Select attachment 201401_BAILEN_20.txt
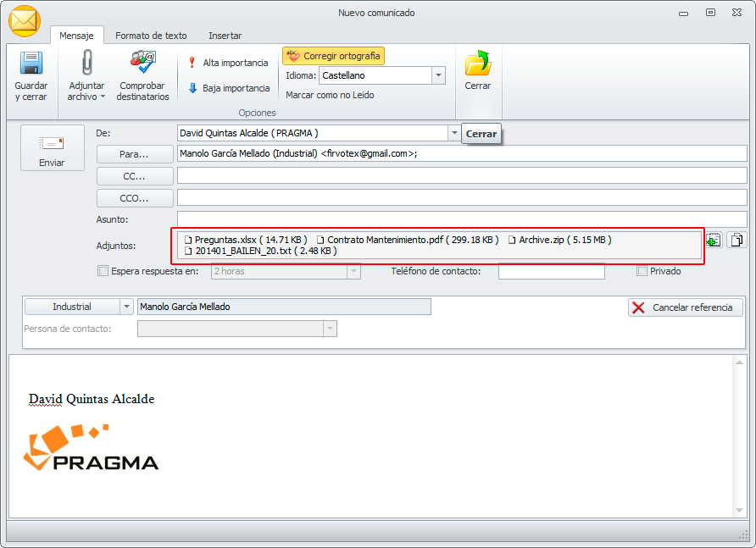This screenshot has height=548, width=756. coord(261,251)
